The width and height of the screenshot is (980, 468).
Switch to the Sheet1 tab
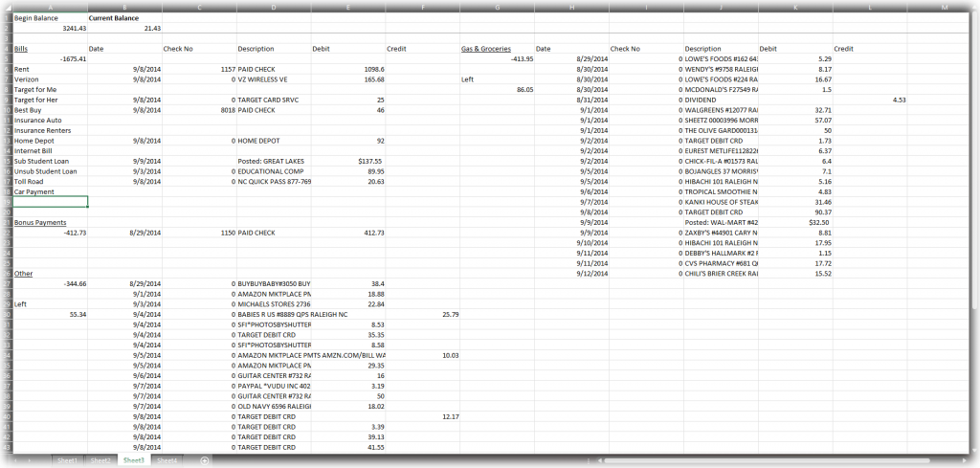[68, 460]
